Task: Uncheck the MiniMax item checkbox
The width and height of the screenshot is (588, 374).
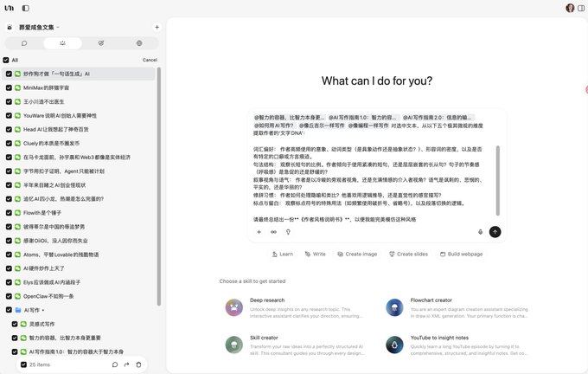Action: pyautogui.click(x=9, y=87)
